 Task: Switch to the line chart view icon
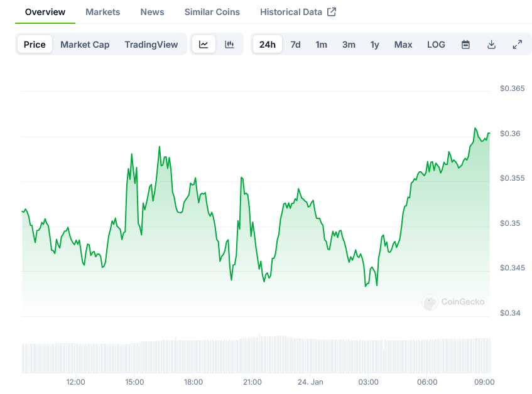(204, 45)
